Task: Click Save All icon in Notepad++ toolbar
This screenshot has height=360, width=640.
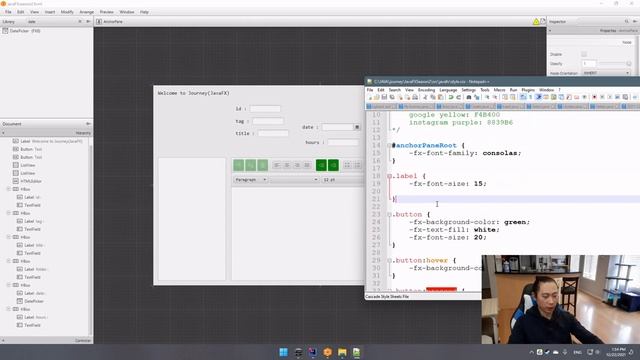Action: 392,97
